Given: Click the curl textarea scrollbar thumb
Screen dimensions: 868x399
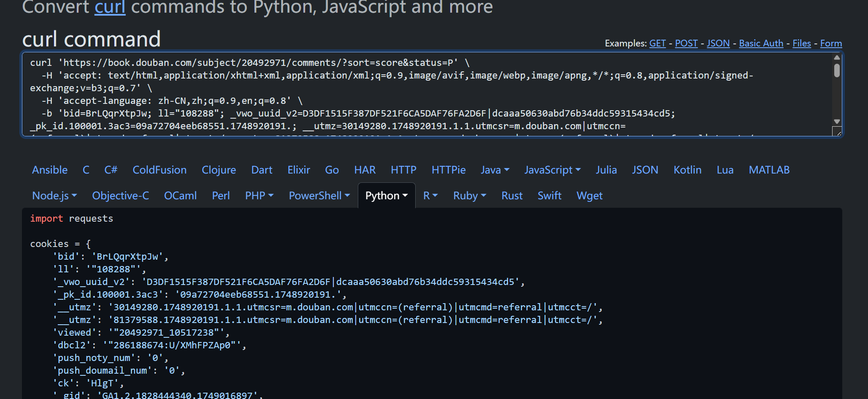Looking at the screenshot, I should coord(837,70).
